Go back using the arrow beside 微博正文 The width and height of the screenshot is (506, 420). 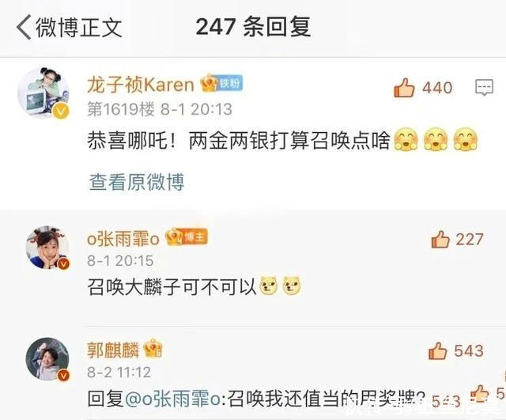24,27
